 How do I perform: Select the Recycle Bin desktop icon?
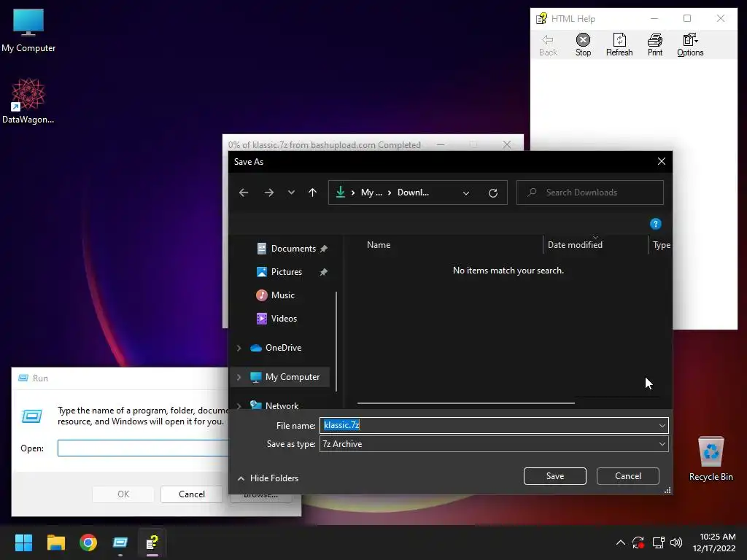(711, 459)
